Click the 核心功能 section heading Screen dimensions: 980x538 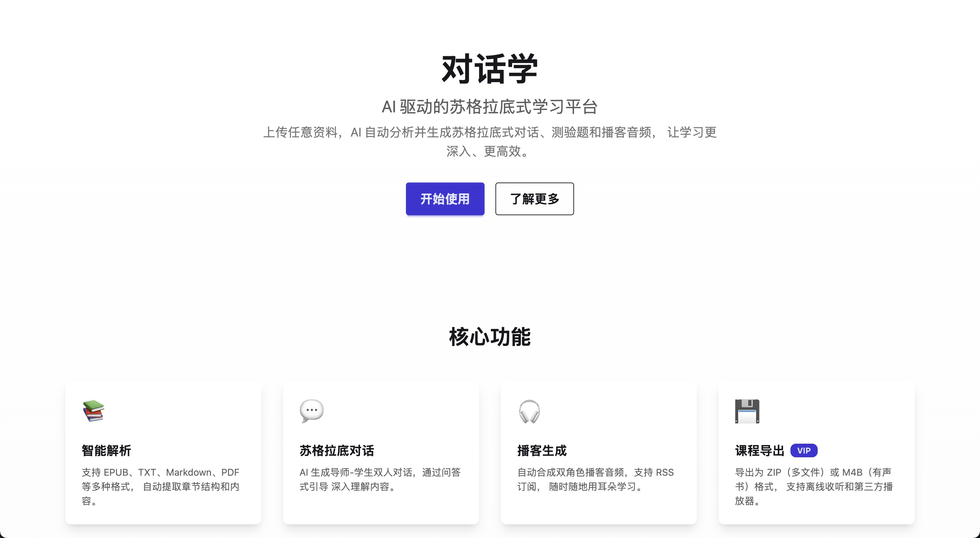click(x=490, y=336)
